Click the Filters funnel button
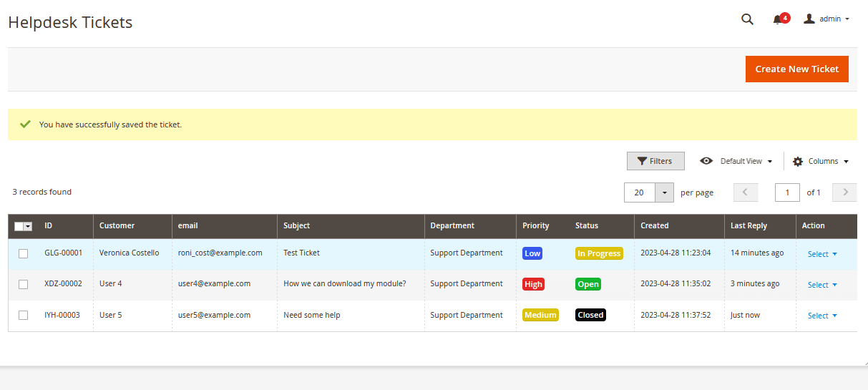The width and height of the screenshot is (868, 390). coord(655,161)
